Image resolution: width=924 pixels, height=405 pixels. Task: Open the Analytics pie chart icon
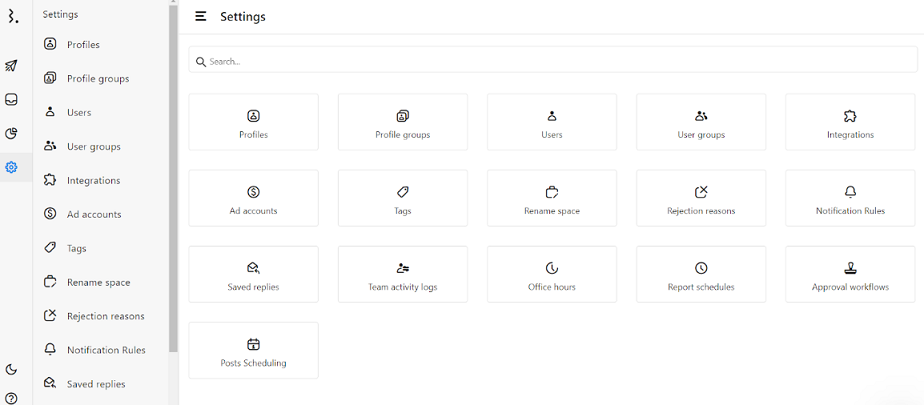pyautogui.click(x=11, y=134)
